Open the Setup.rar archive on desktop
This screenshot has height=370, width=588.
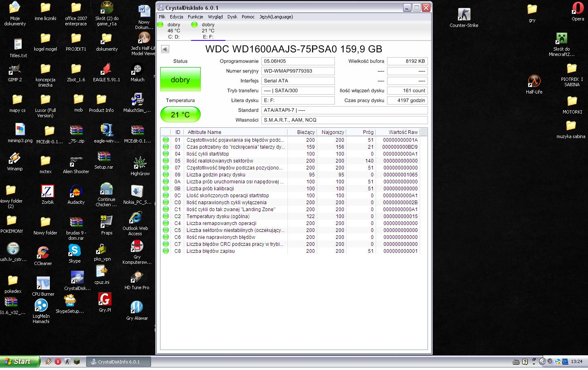coord(104,160)
